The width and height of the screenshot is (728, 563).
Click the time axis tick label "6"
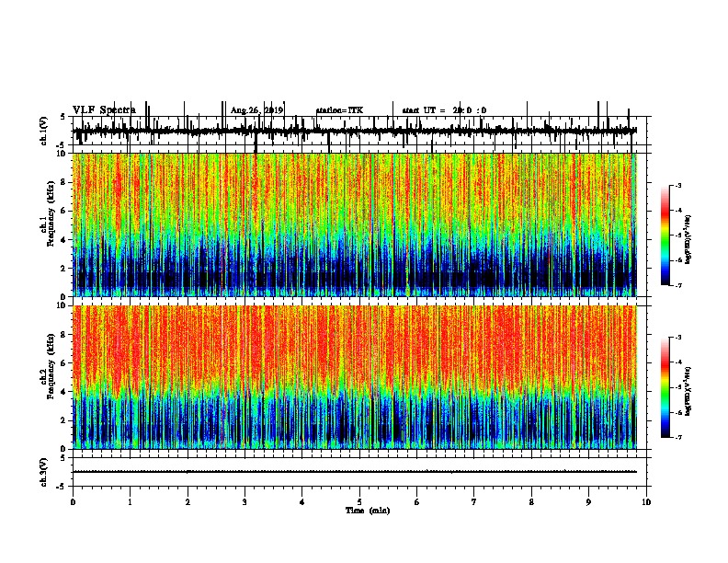417,502
